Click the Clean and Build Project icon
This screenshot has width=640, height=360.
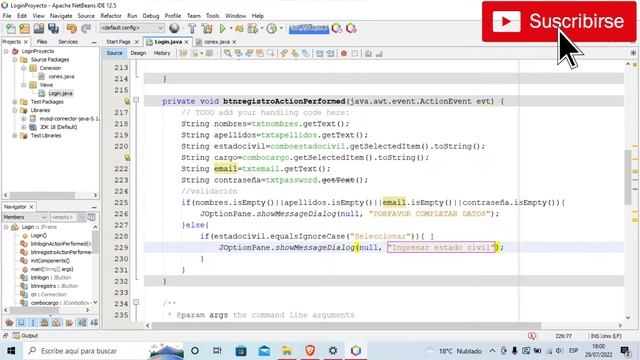click(207, 28)
